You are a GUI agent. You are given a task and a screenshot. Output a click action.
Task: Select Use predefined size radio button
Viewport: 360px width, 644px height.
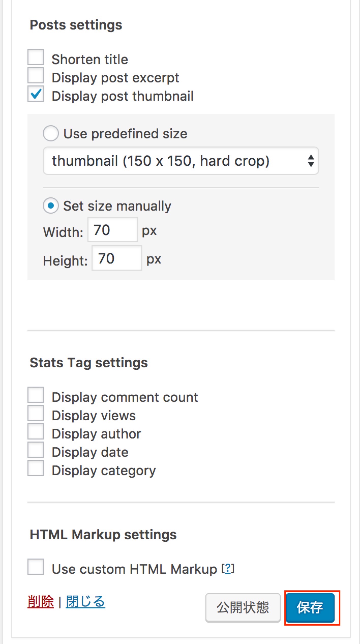(x=51, y=133)
